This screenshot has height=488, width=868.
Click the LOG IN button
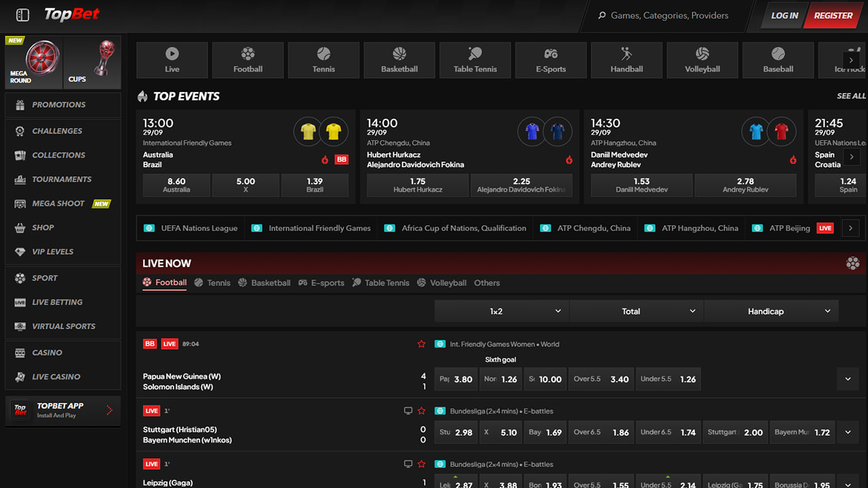(785, 16)
